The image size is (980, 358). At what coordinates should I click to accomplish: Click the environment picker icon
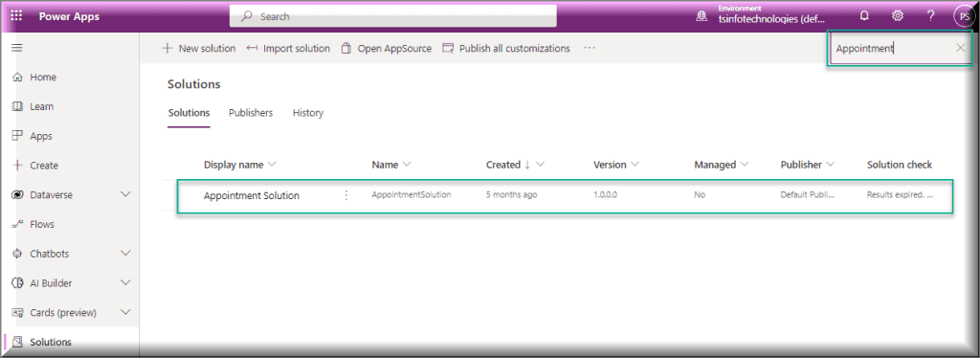(x=702, y=17)
